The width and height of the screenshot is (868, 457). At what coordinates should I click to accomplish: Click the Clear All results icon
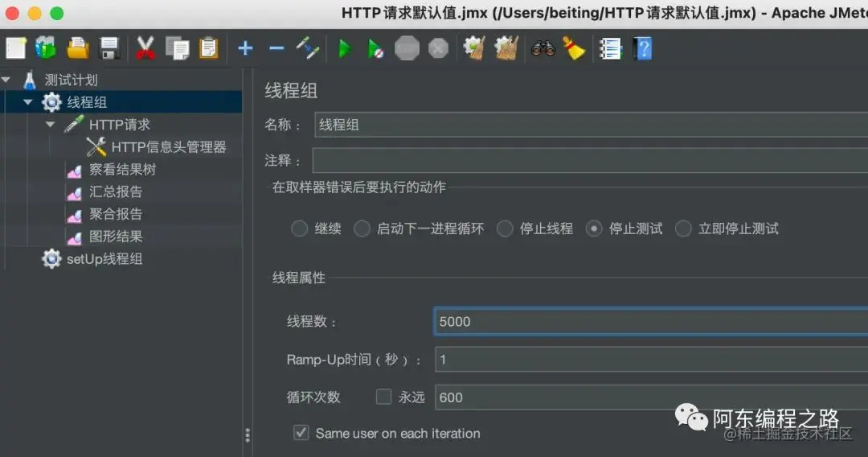click(x=506, y=48)
